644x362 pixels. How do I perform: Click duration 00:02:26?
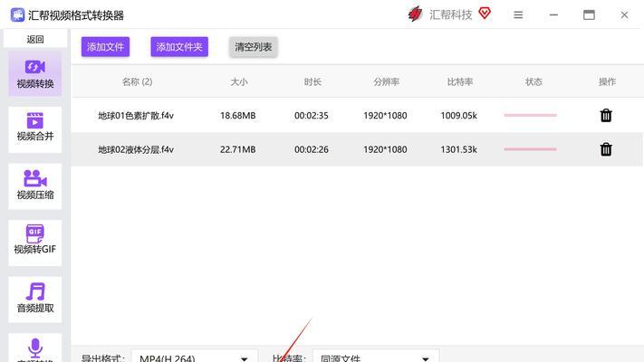click(312, 150)
